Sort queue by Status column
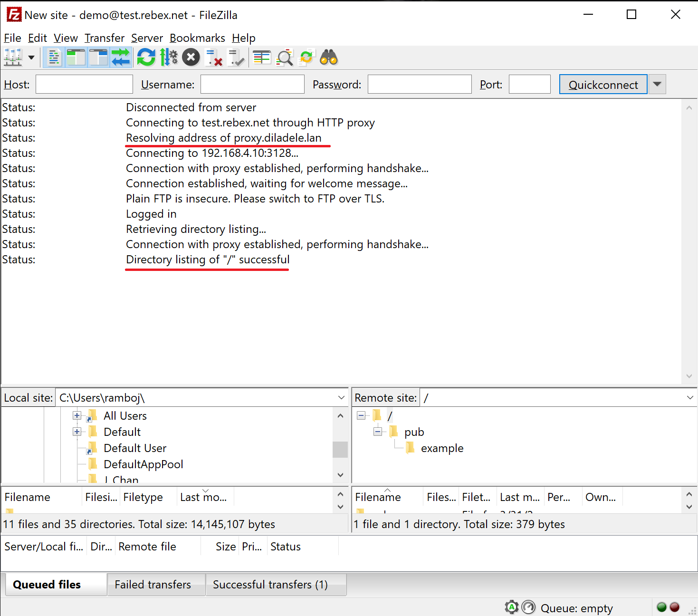This screenshot has width=698, height=616. point(303,547)
